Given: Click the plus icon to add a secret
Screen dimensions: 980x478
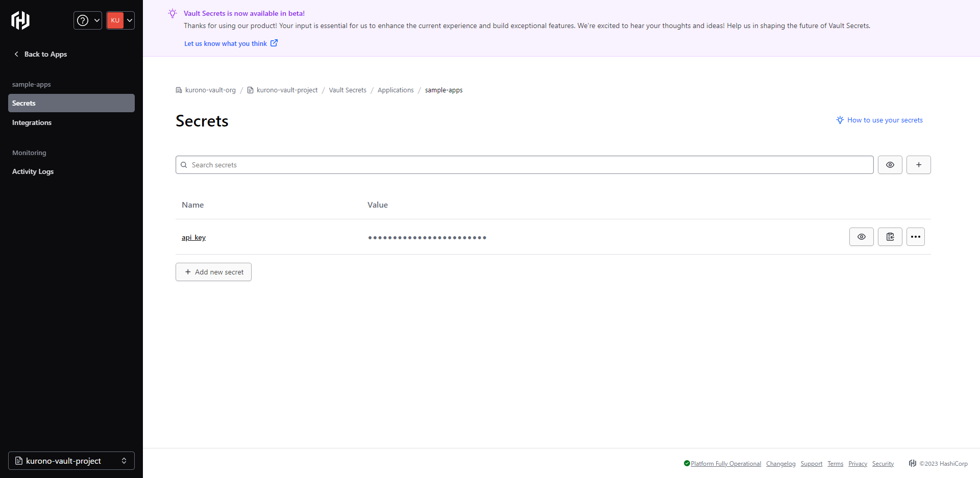Looking at the screenshot, I should pyautogui.click(x=919, y=165).
